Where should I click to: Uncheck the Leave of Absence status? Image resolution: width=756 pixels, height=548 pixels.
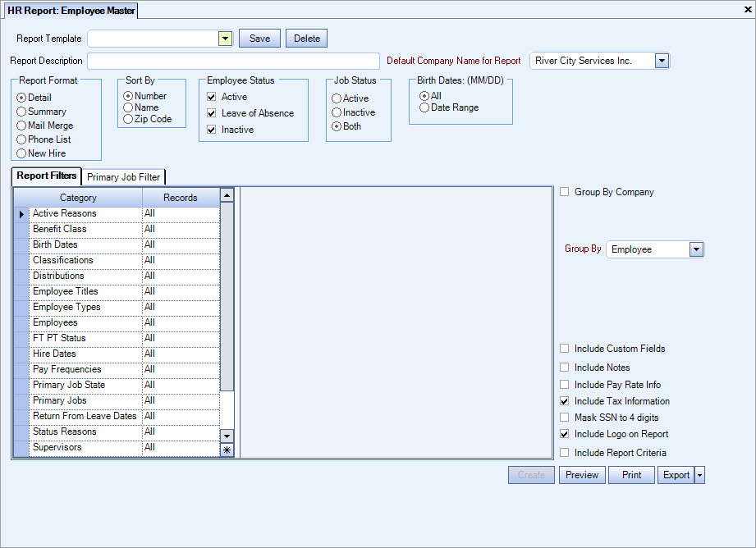(212, 112)
